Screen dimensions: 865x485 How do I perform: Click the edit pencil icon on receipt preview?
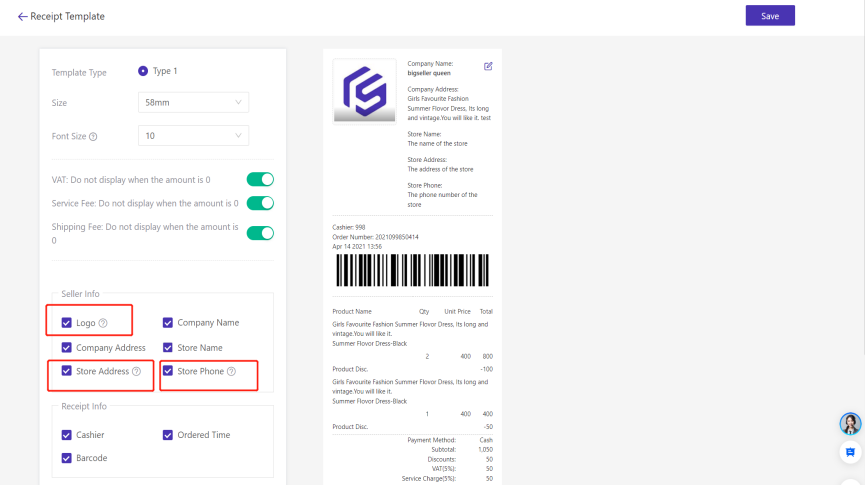pyautogui.click(x=488, y=67)
